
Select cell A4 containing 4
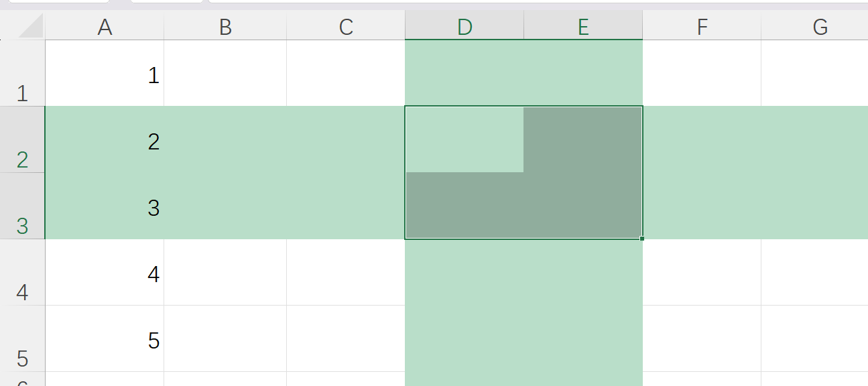[x=105, y=273]
